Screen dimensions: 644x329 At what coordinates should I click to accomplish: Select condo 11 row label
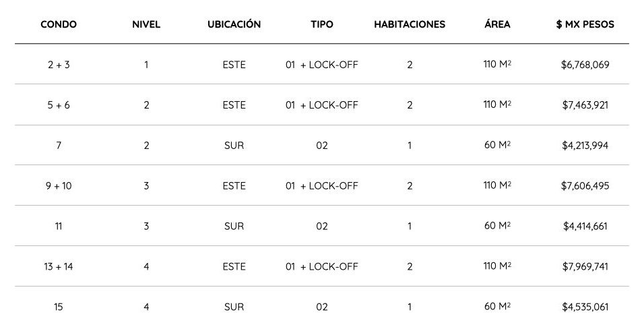coord(59,226)
